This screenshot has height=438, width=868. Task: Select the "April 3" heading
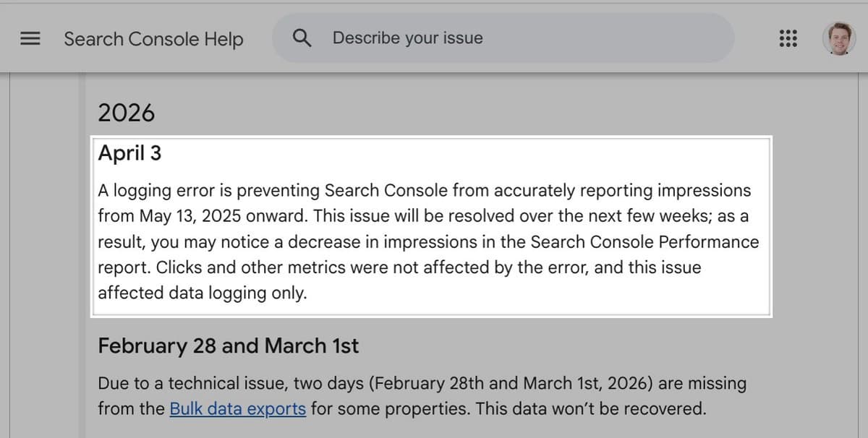click(129, 153)
